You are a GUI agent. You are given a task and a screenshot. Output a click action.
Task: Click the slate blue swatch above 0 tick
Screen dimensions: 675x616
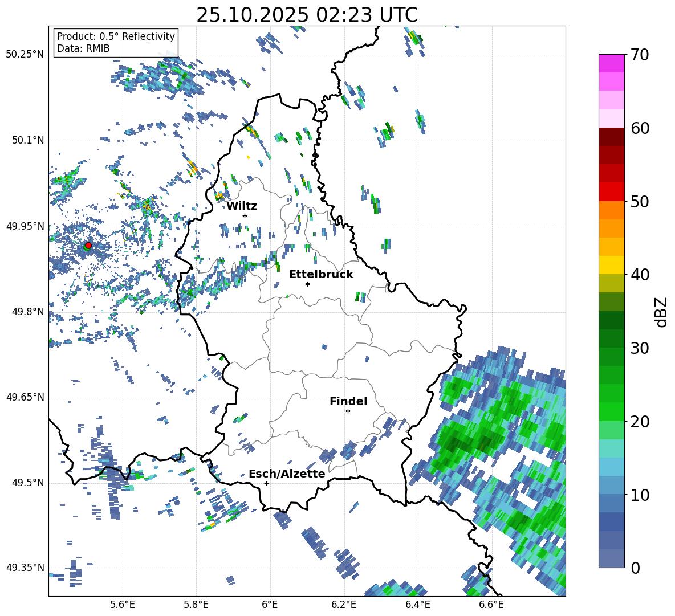click(x=611, y=558)
